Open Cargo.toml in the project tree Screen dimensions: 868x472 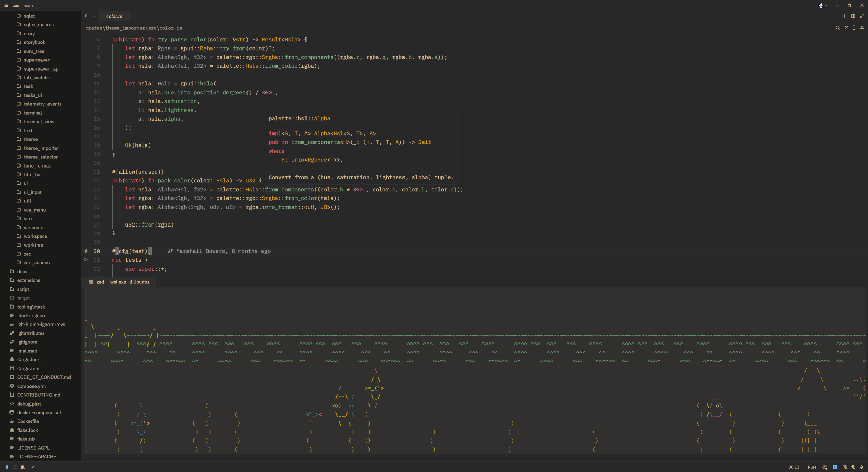coord(40,368)
